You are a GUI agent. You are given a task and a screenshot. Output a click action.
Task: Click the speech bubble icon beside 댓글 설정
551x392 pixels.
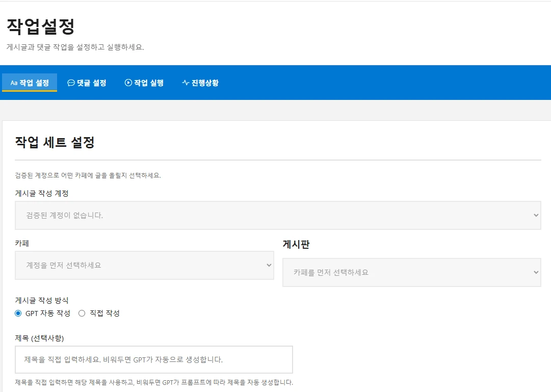coord(71,83)
